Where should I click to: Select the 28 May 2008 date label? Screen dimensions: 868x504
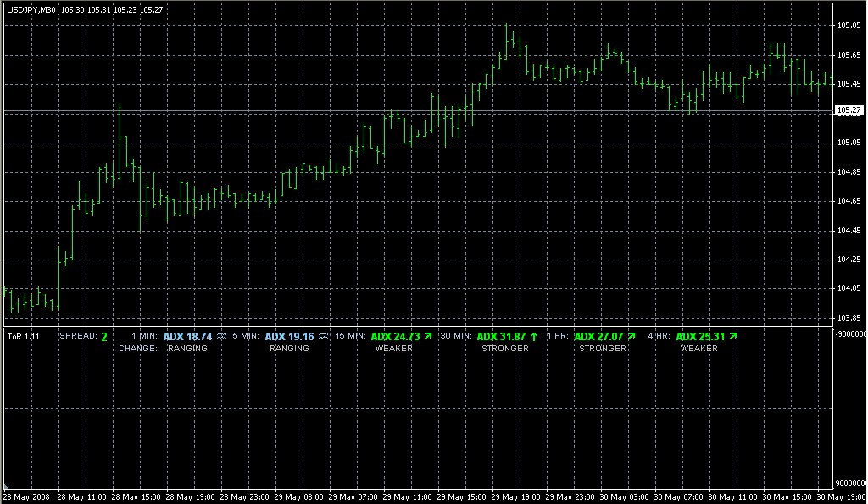(25, 496)
